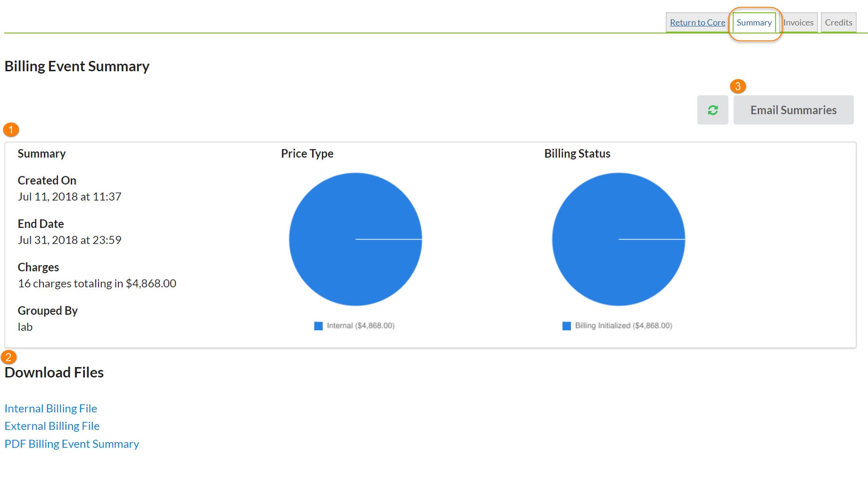
Task: Download the External Billing File
Action: [52, 426]
